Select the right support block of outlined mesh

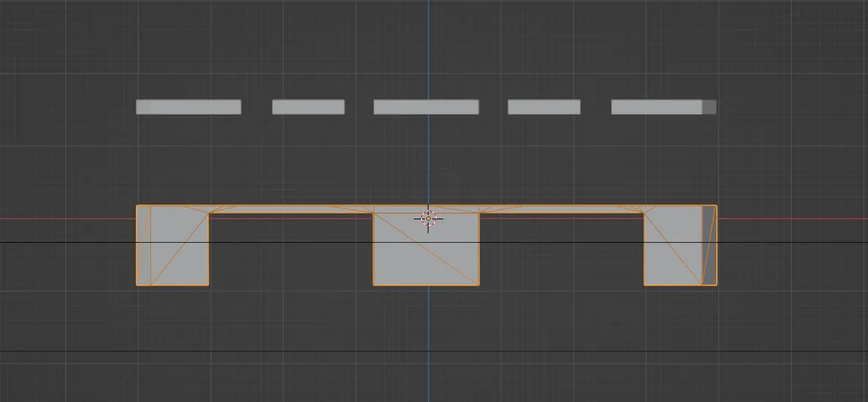pos(673,249)
